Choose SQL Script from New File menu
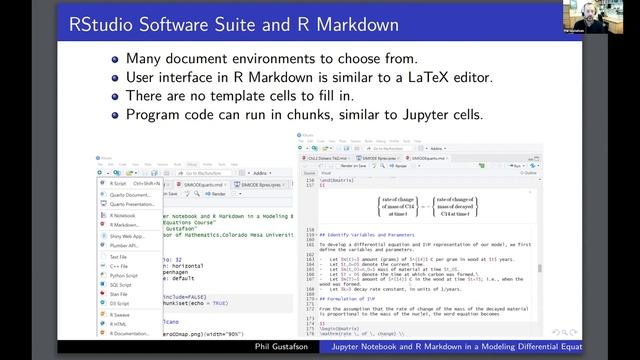This screenshot has width=640, height=360. pyautogui.click(x=130, y=285)
